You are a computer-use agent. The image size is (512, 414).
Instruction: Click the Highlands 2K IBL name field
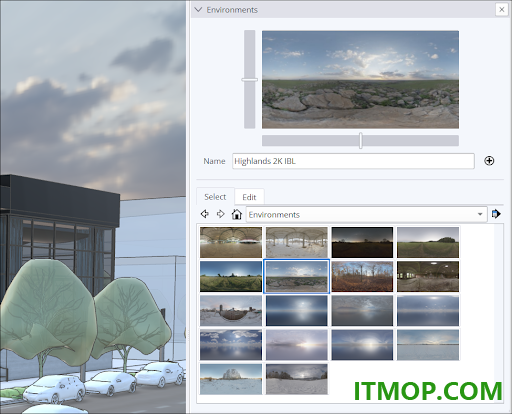click(353, 161)
